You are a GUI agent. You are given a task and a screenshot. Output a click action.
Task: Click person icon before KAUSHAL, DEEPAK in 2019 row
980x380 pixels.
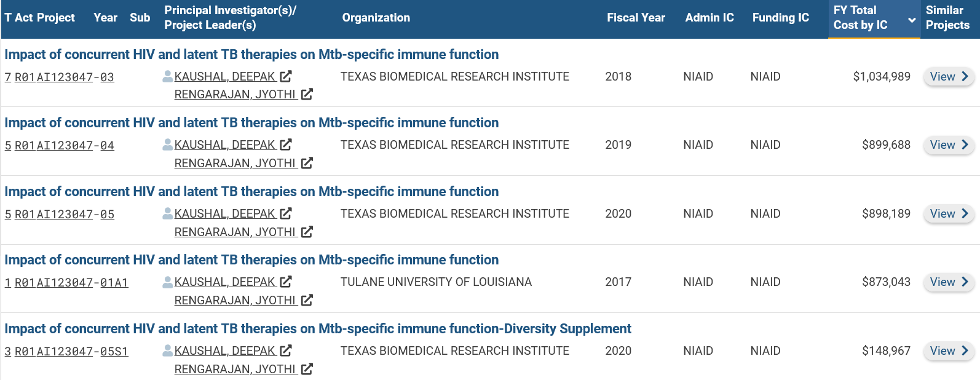pyautogui.click(x=167, y=144)
